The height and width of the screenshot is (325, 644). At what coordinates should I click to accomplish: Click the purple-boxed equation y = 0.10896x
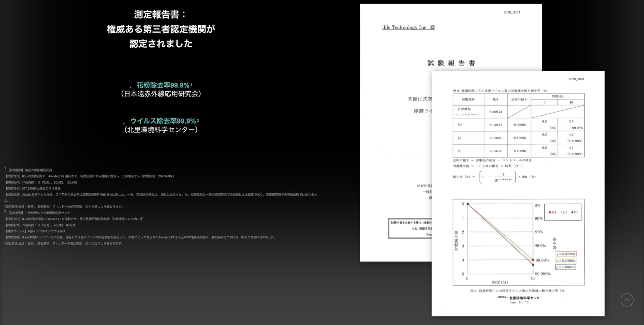[x=566, y=267]
